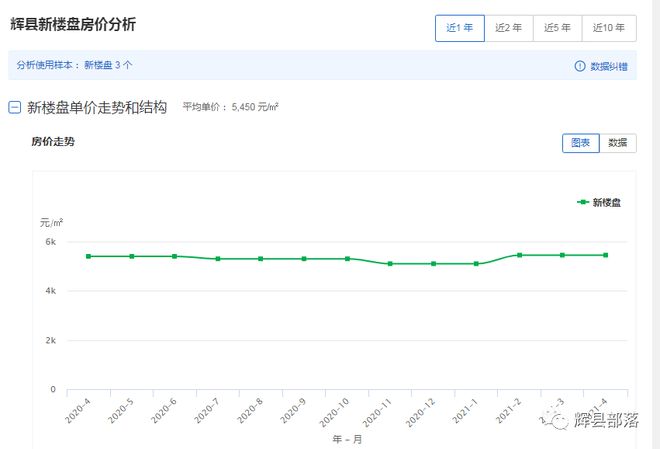Select the 近10年 time range tab
This screenshot has height=449, width=660.
tap(610, 28)
